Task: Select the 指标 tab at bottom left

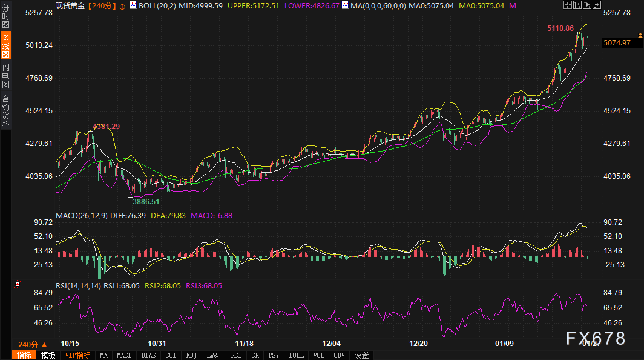Action: (x=24, y=355)
